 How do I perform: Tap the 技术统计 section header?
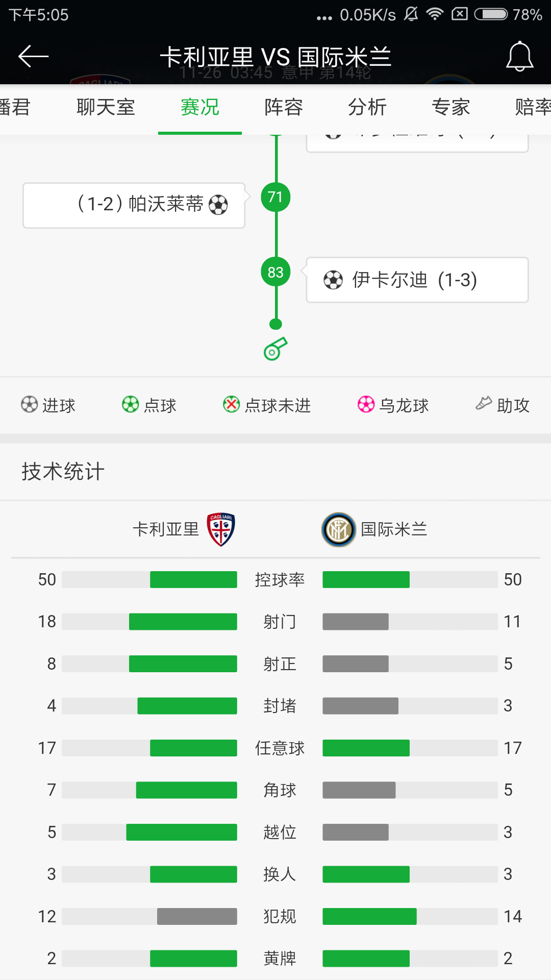[x=63, y=472]
